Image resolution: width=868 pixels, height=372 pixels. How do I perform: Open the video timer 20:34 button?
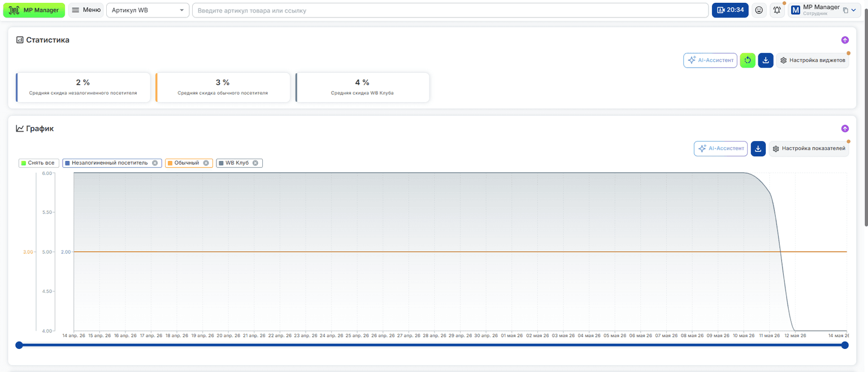tap(730, 10)
